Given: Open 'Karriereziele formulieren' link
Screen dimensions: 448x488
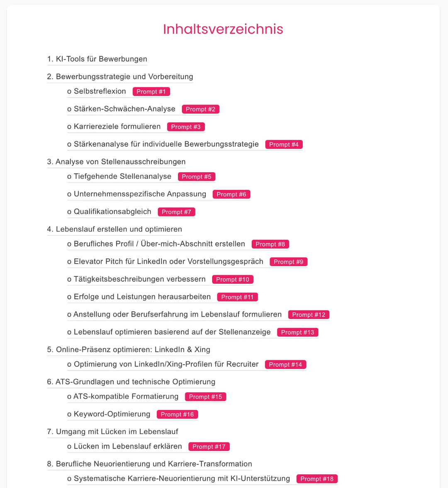Looking at the screenshot, I should [x=117, y=127].
